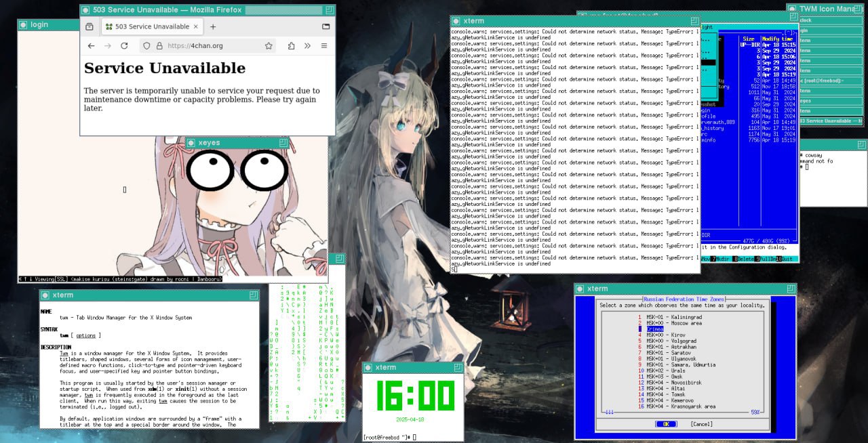Click the Firefox back arrow
The width and height of the screenshot is (868, 443).
91,46
